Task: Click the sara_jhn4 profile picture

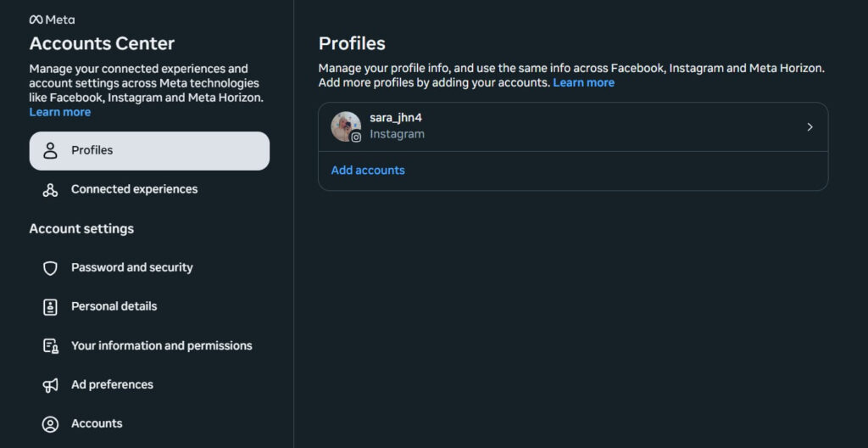Action: click(x=346, y=127)
